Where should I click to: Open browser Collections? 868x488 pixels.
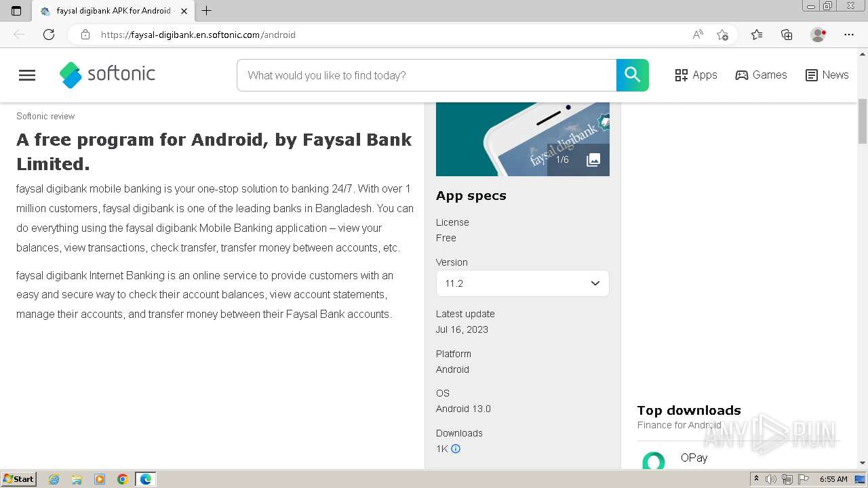pos(787,35)
